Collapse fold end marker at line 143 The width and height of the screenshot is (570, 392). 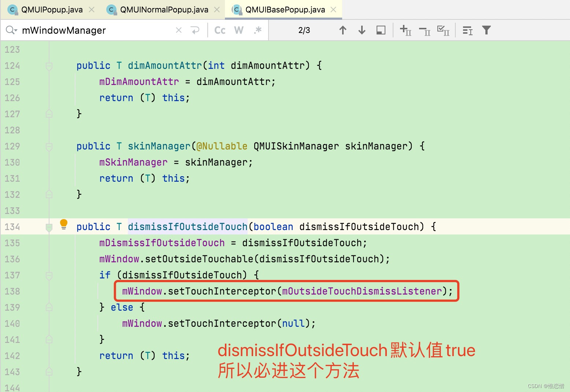(x=49, y=372)
